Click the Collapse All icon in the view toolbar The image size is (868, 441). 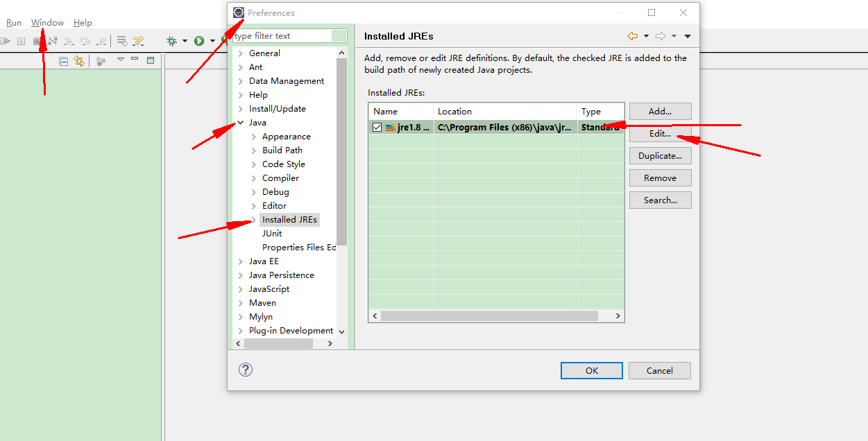[63, 60]
